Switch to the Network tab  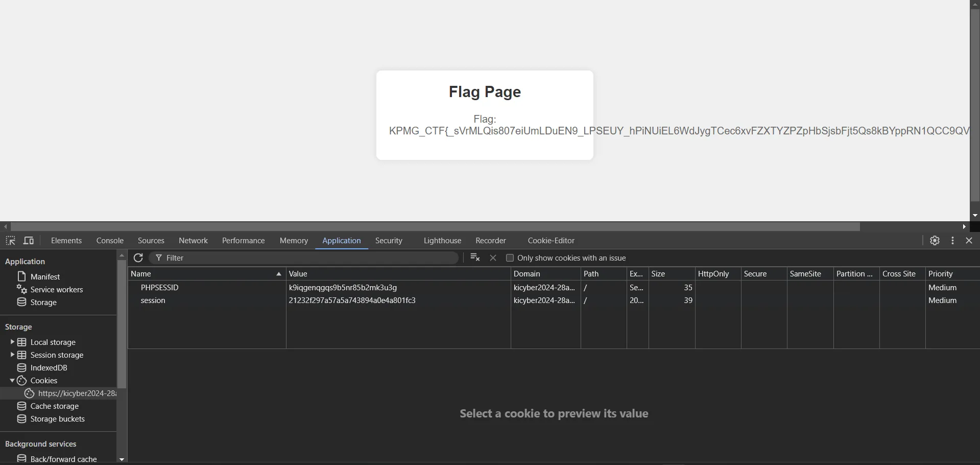click(193, 241)
